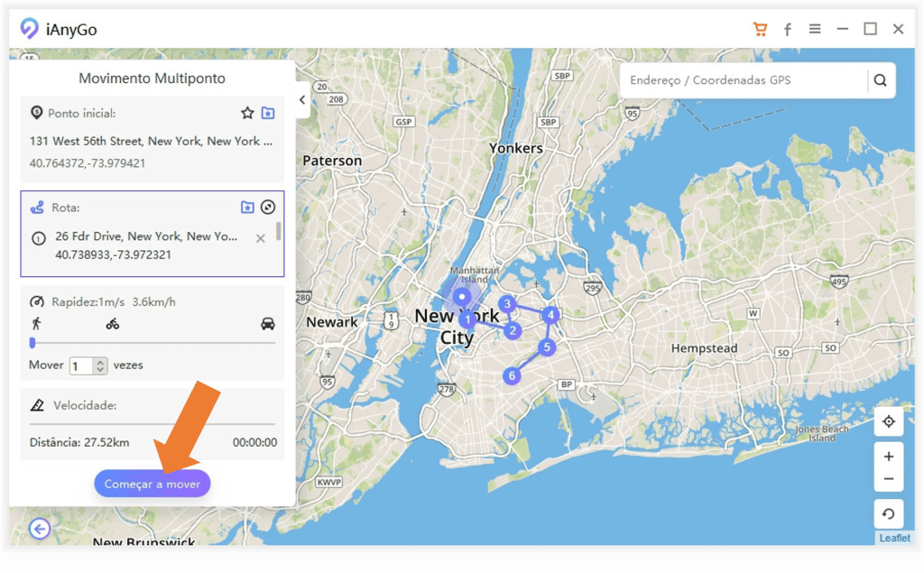Open the shopping cart icon
The image size is (924, 573).
[760, 29]
